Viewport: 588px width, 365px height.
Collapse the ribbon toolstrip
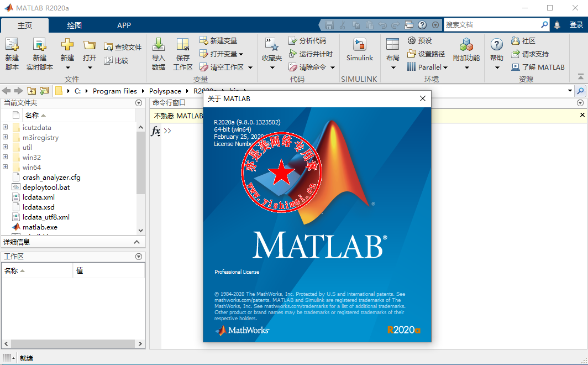[581, 76]
